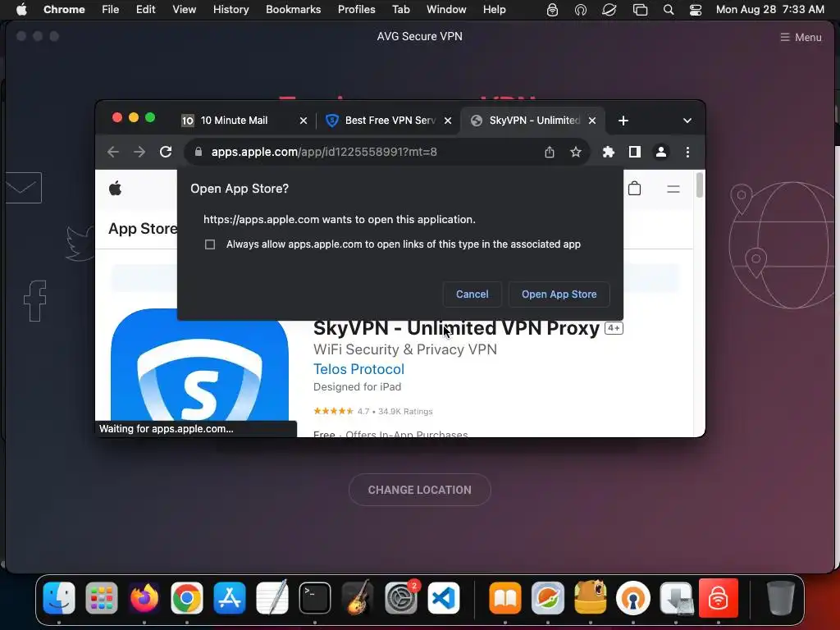
Task: Open the View menu
Action: tap(184, 10)
